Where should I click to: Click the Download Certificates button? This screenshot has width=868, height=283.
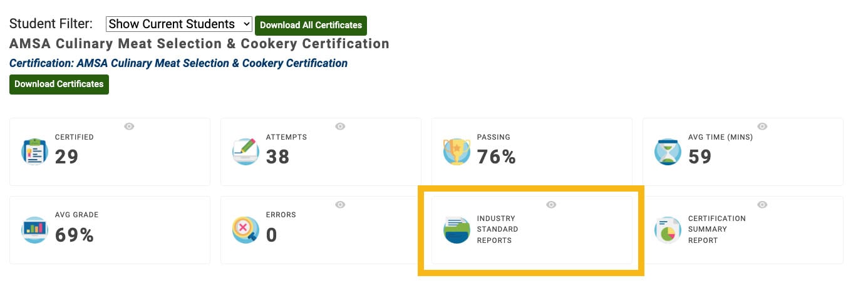pyautogui.click(x=59, y=84)
